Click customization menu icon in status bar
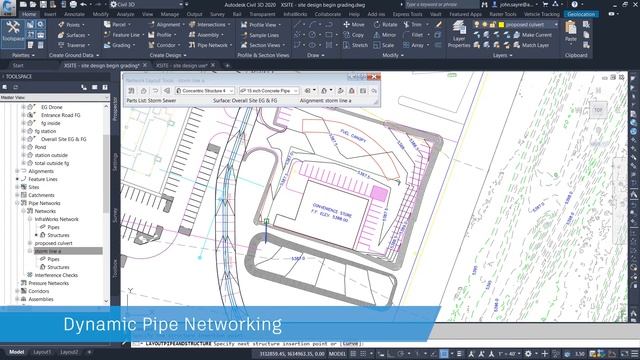The image size is (640, 360). [x=634, y=354]
